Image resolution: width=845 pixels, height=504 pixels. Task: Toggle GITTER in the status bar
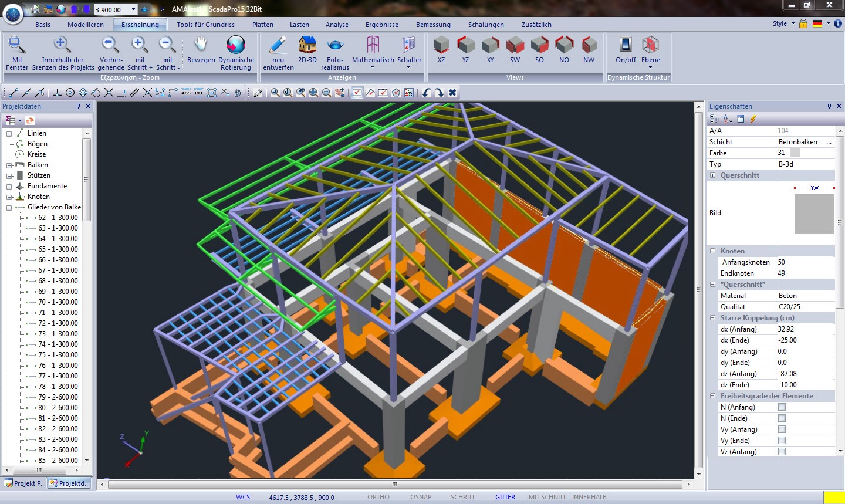(x=505, y=497)
